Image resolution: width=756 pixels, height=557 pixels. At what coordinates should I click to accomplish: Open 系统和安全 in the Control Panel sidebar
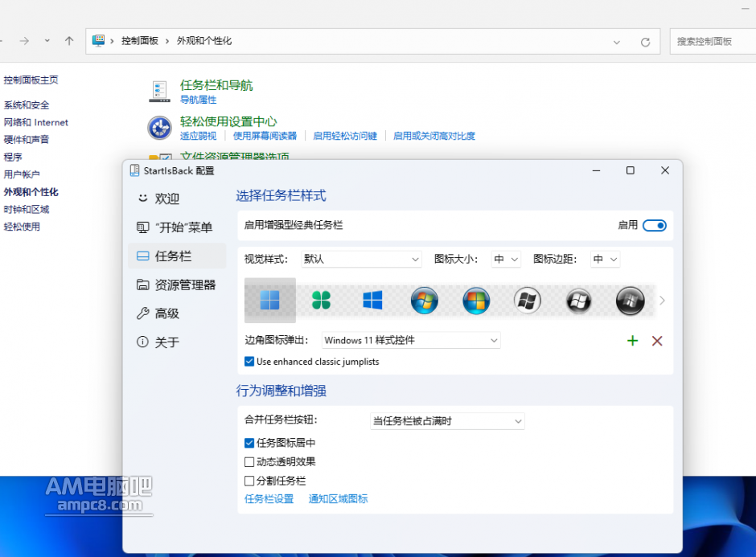(27, 105)
